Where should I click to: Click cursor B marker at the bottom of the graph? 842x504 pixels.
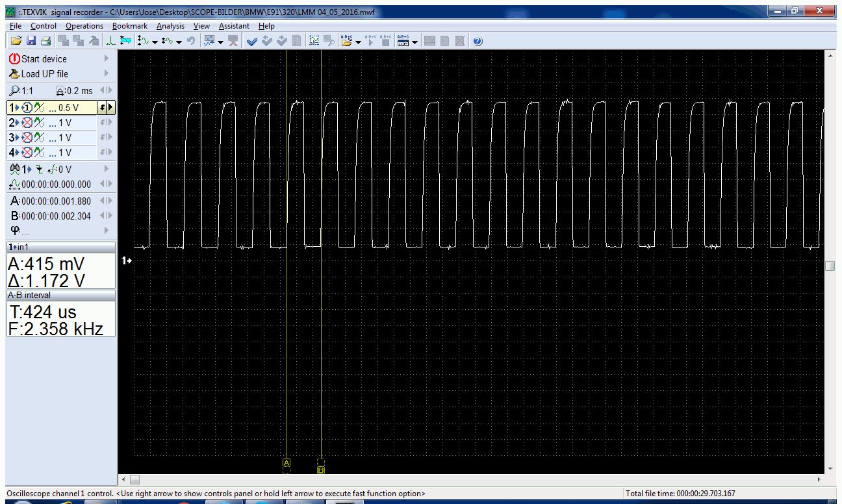(x=320, y=470)
